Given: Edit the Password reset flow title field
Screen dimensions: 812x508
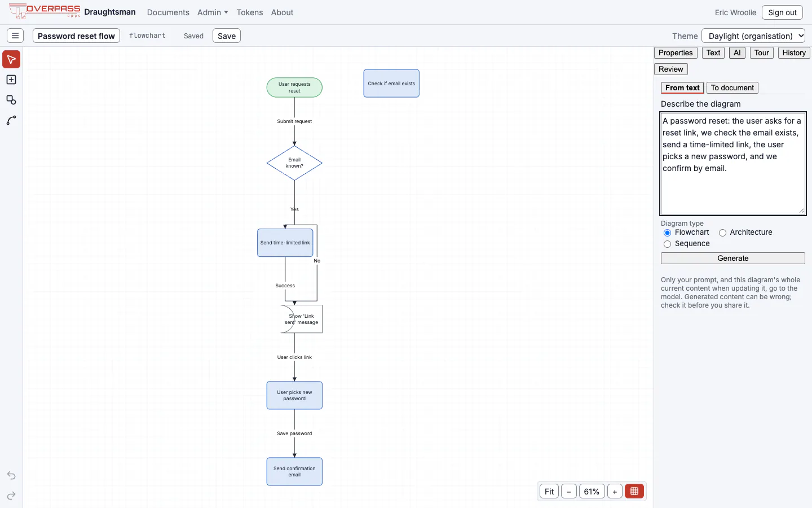Looking at the screenshot, I should pyautogui.click(x=76, y=36).
